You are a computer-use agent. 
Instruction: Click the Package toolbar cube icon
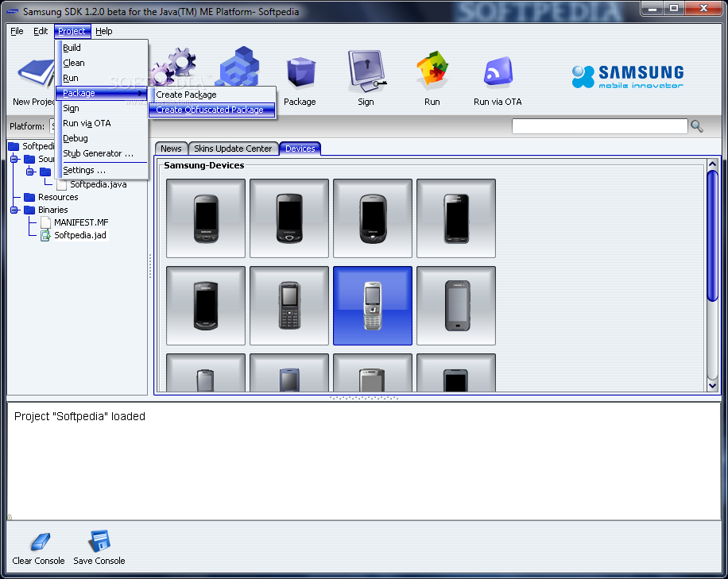point(300,73)
